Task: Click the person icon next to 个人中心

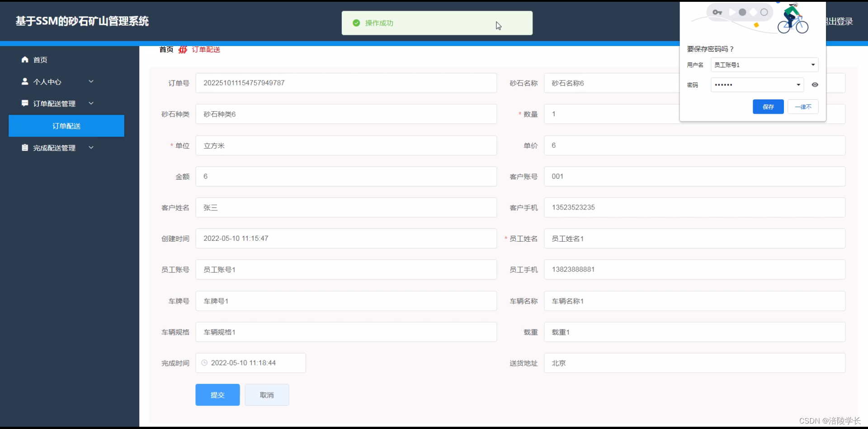Action: click(24, 81)
